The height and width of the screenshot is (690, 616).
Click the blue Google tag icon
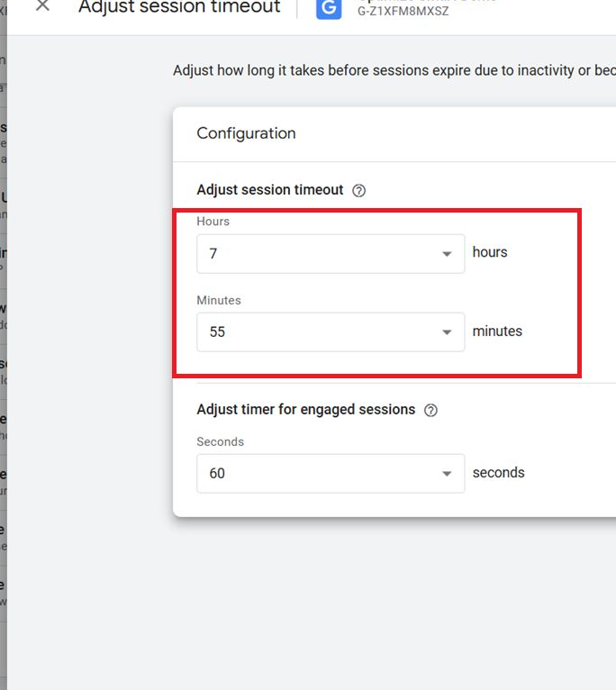pos(329,7)
